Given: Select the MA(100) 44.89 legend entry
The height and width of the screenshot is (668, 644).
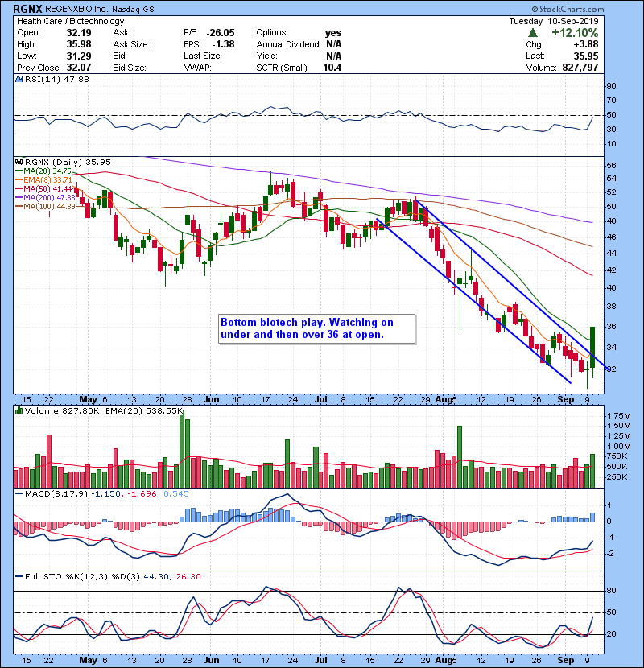Looking at the screenshot, I should click(46, 207).
